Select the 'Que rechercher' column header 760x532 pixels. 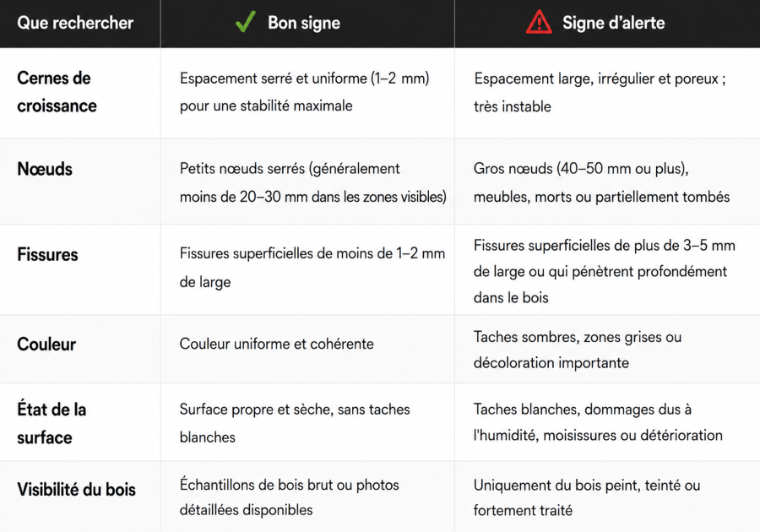point(75,23)
